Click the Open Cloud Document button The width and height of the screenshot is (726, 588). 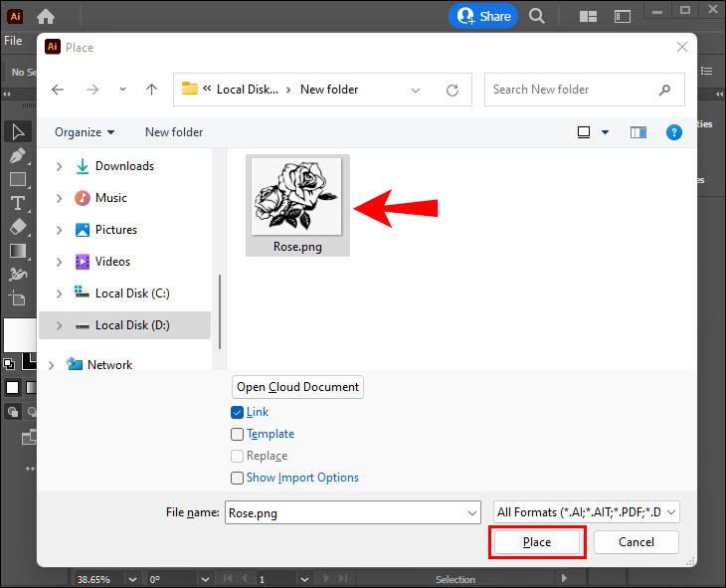297,387
